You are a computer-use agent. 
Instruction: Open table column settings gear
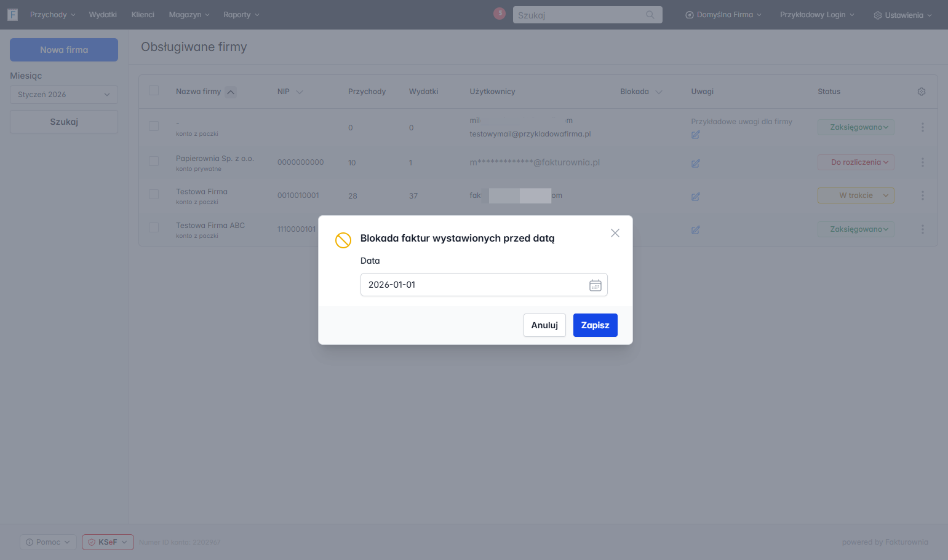pos(922,92)
